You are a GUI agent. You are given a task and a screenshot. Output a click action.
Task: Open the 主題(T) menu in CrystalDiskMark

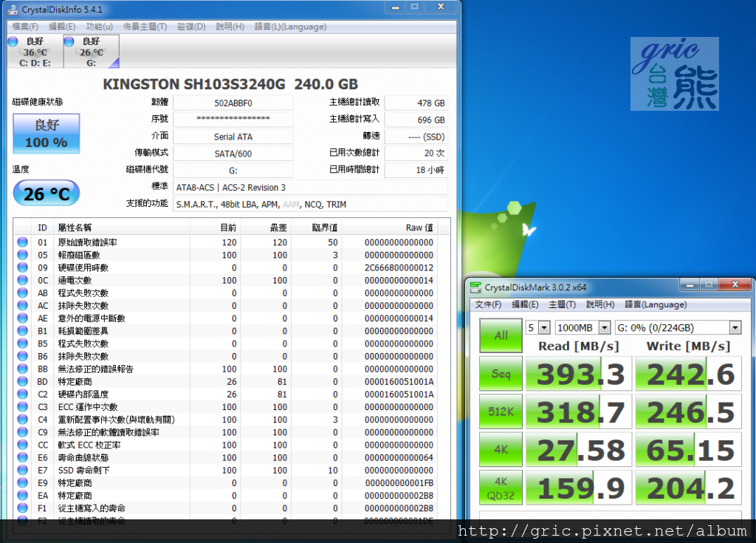pyautogui.click(x=562, y=304)
